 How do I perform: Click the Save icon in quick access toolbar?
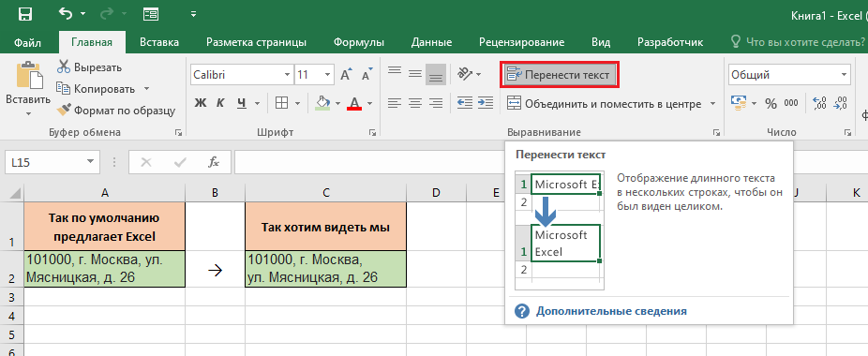[x=25, y=14]
